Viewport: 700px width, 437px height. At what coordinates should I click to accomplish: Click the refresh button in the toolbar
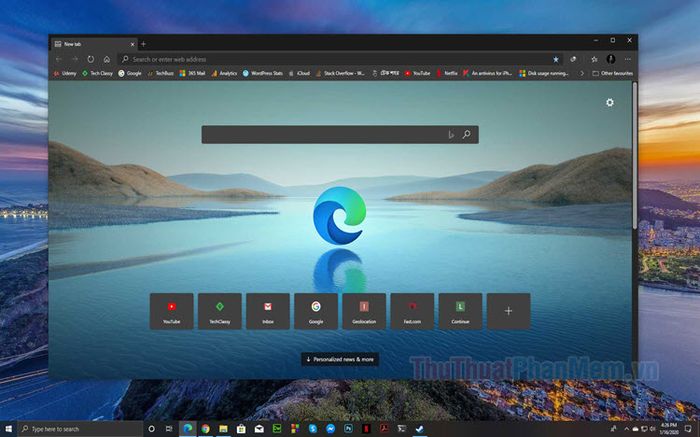[x=92, y=59]
